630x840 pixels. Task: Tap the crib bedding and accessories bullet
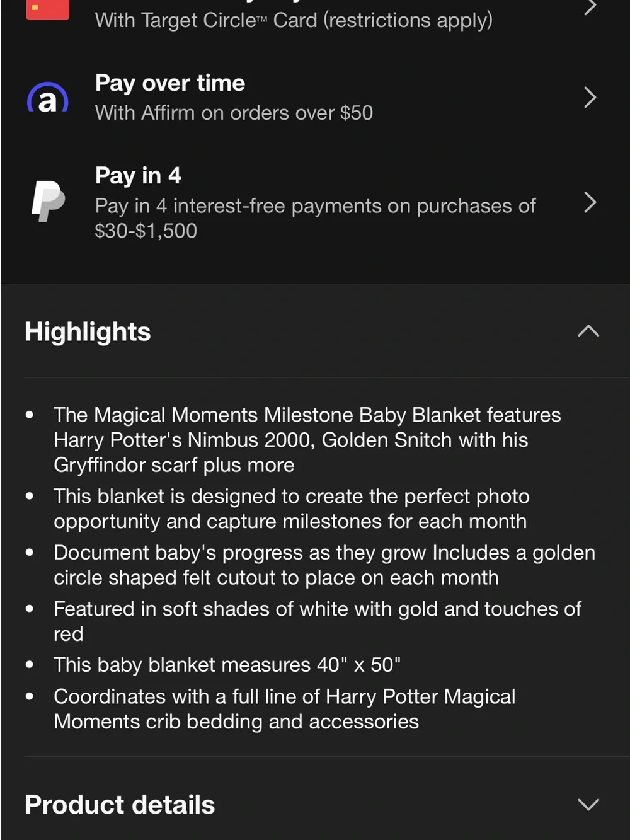(285, 709)
